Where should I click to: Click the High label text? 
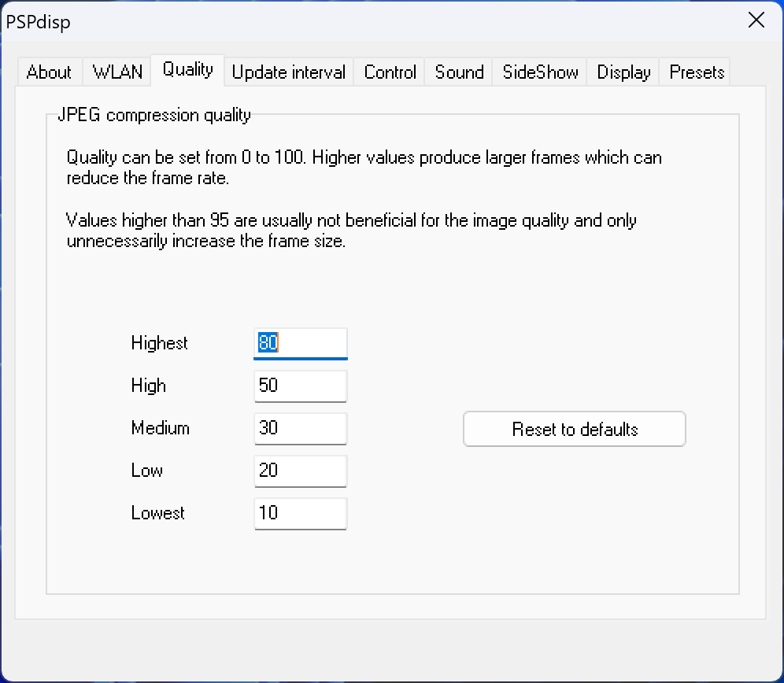[x=149, y=386]
